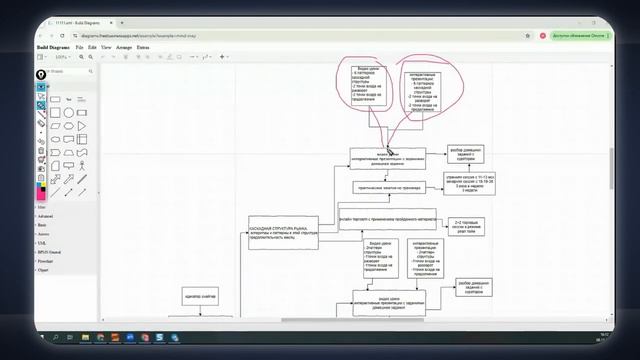Select the circle shape in the shapes palette
The height and width of the screenshot is (360, 640).
click(x=69, y=113)
